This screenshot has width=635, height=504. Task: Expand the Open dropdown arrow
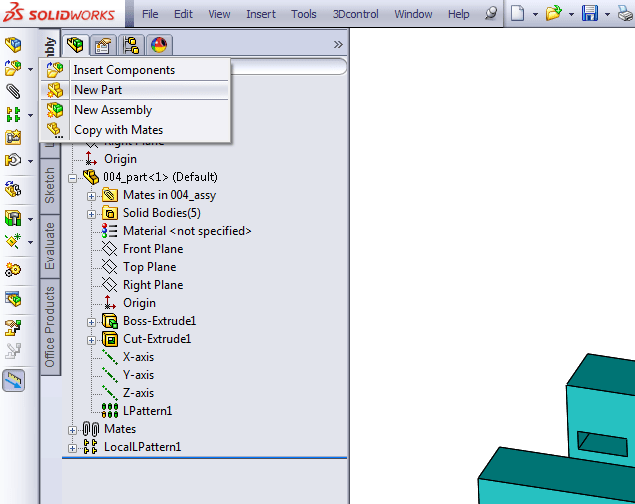tap(571, 14)
